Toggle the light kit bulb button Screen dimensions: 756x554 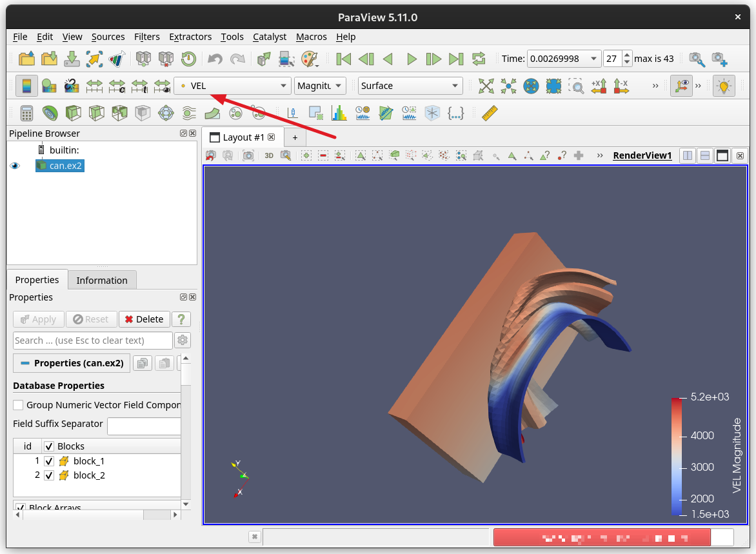click(x=724, y=86)
